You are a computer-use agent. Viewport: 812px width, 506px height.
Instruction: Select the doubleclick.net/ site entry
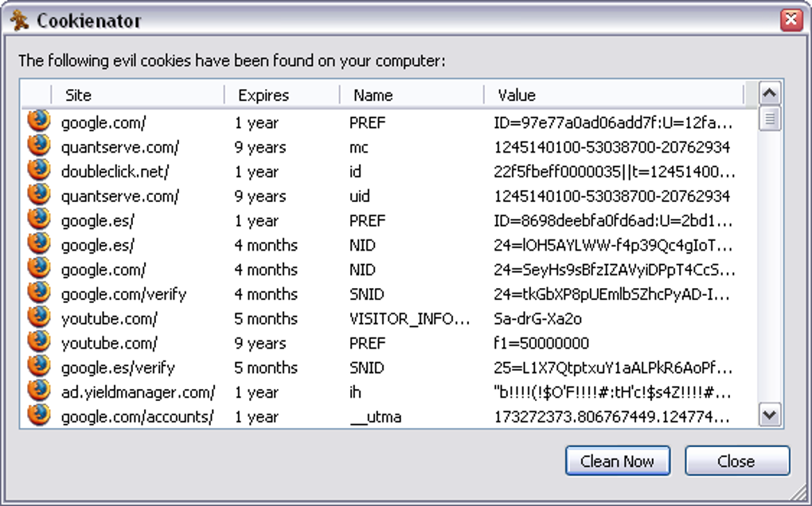115,172
